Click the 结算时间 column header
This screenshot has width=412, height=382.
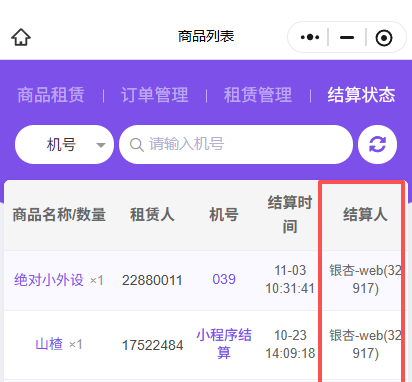pyautogui.click(x=290, y=215)
